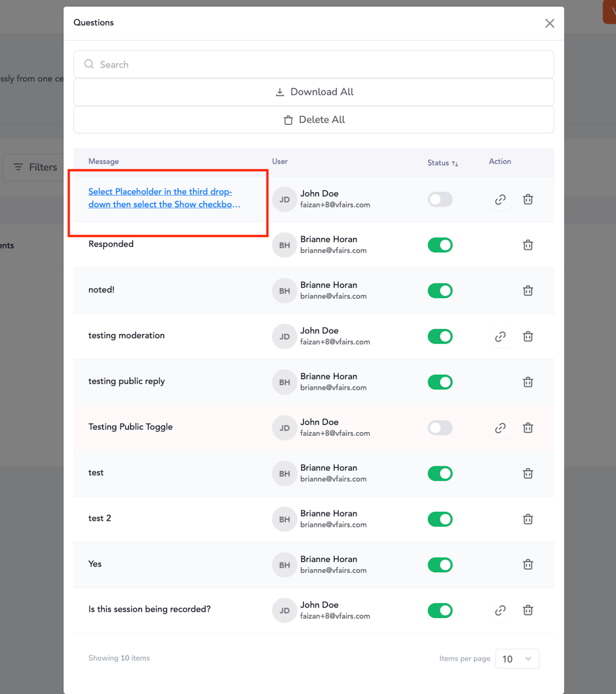Image resolution: width=616 pixels, height=694 pixels.
Task: Delete 'Is this session being recorded?' row
Action: [528, 611]
